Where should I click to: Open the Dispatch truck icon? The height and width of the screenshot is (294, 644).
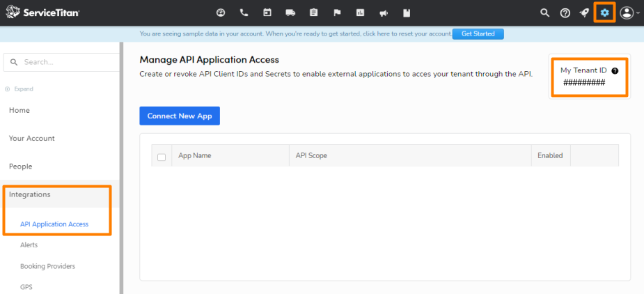(290, 13)
